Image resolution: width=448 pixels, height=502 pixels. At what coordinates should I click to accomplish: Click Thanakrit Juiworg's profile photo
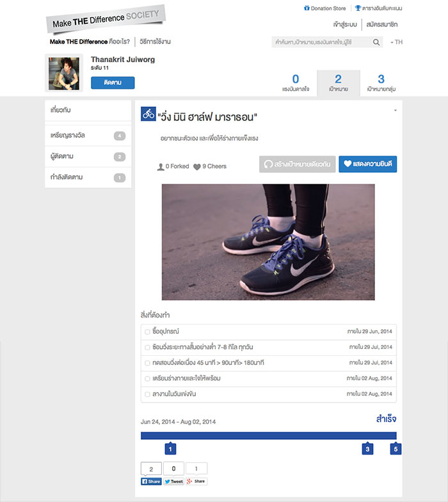click(64, 73)
